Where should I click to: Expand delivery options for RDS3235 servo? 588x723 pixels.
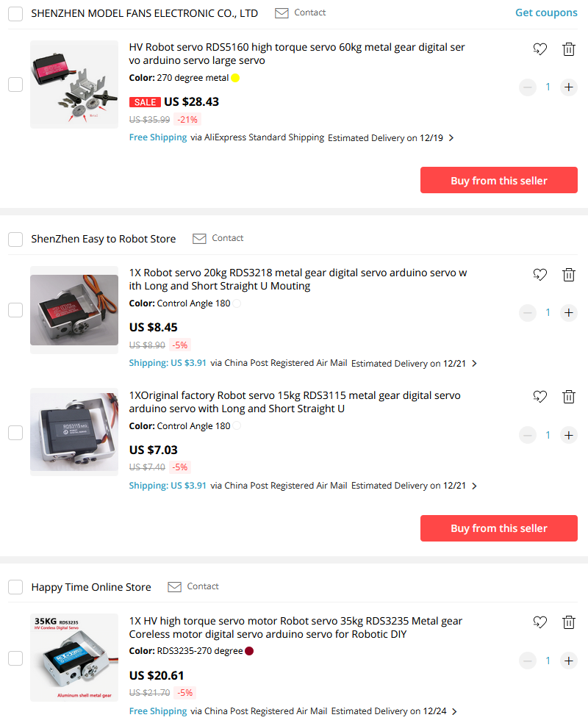tap(454, 711)
